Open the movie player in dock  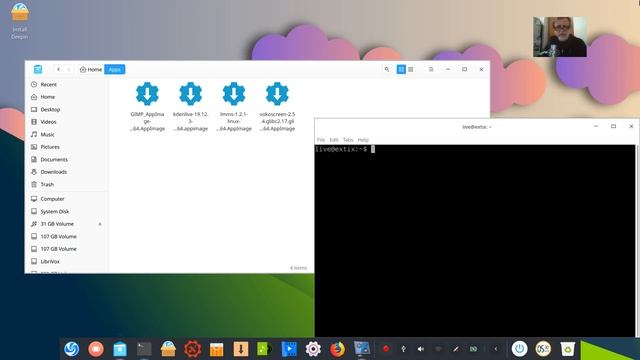click(x=289, y=349)
